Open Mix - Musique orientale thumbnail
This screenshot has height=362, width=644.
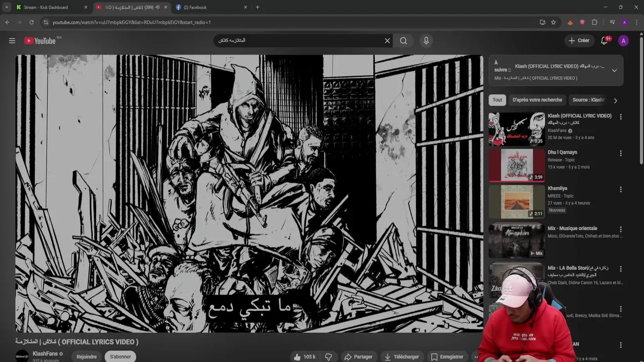(x=517, y=241)
